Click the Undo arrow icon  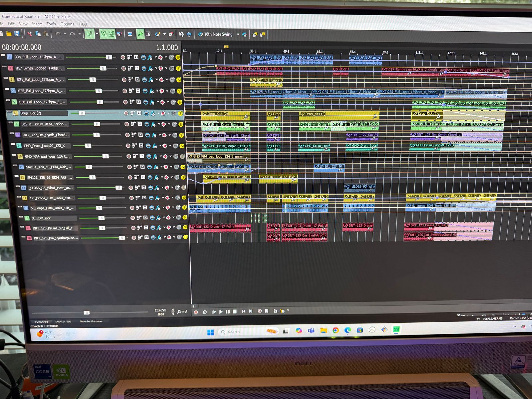[x=58, y=34]
